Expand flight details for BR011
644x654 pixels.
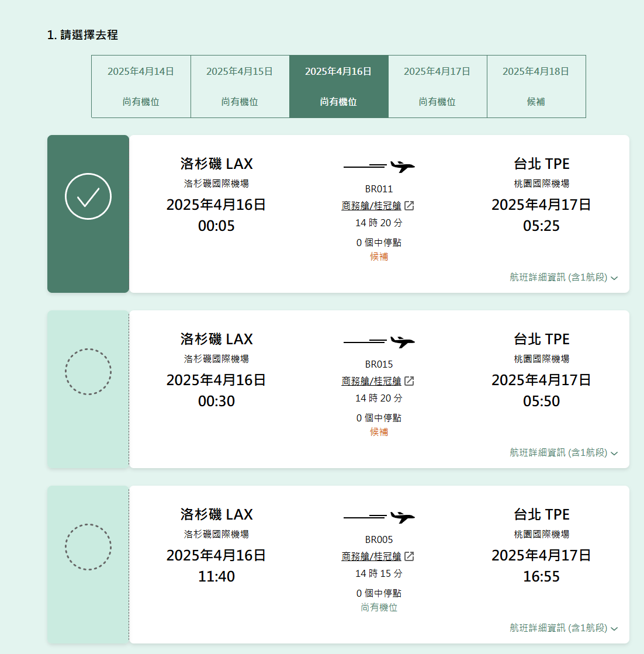pos(563,278)
